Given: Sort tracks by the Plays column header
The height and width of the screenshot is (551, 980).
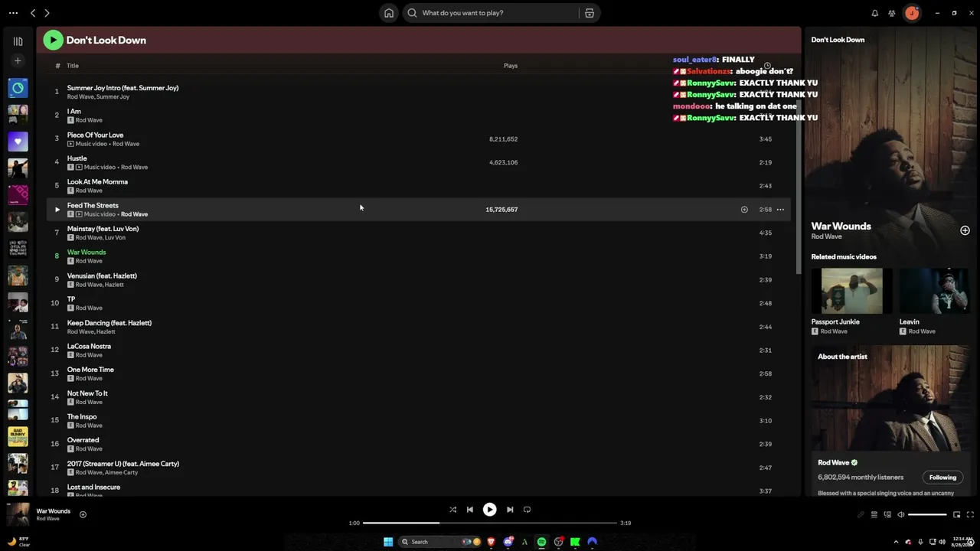Looking at the screenshot, I should tap(511, 66).
